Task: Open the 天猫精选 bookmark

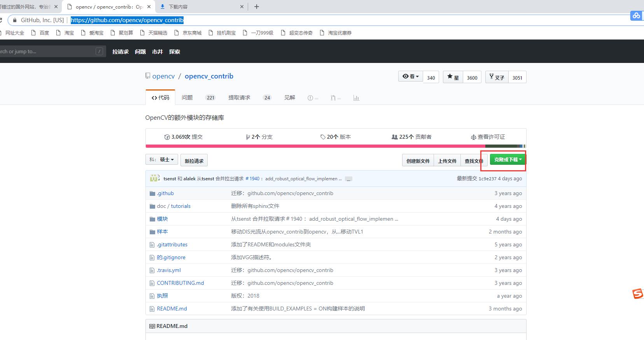Action: [154, 33]
